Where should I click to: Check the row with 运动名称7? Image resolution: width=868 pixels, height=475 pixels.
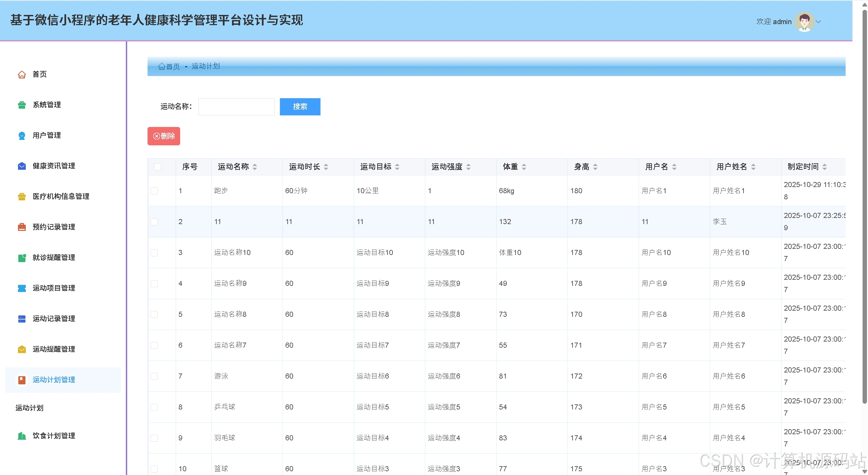point(154,345)
